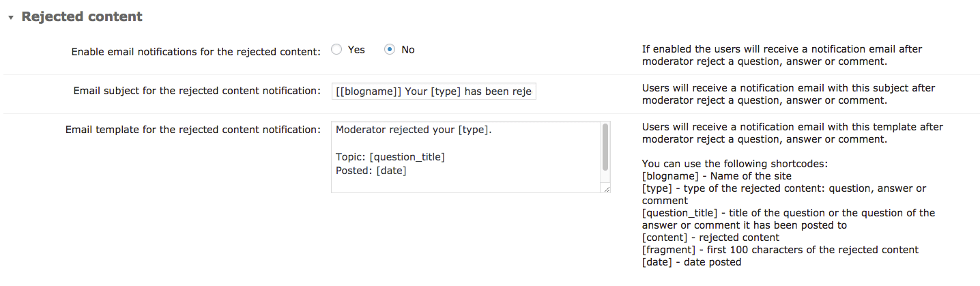
Task: Enable rejected content emails with Yes
Action: pyautogui.click(x=336, y=50)
